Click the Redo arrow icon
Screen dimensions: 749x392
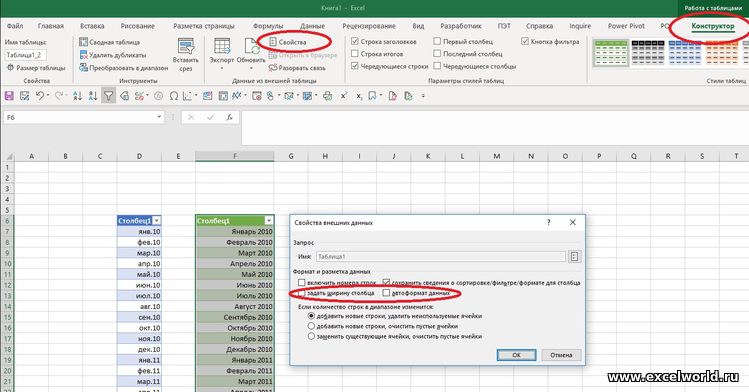tap(59, 96)
